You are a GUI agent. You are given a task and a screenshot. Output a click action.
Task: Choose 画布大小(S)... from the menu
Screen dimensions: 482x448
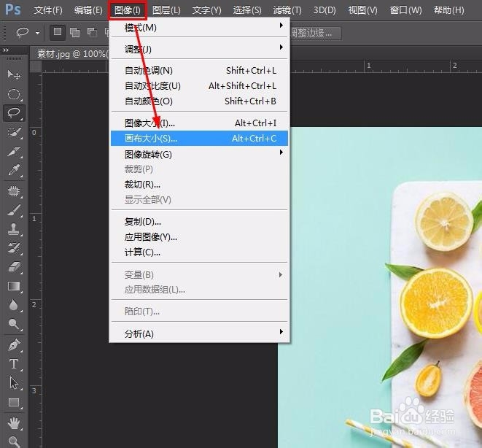pos(199,139)
